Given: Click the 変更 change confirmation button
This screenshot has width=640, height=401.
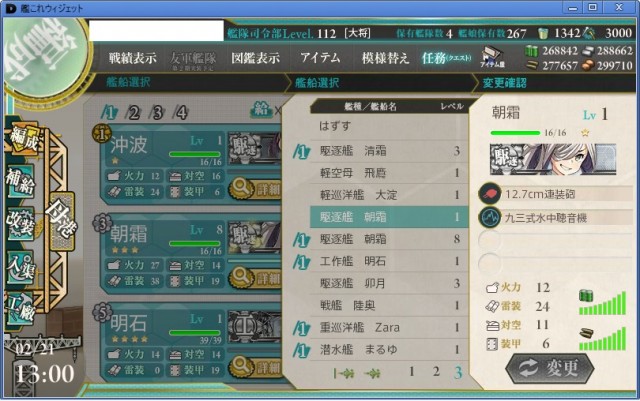Looking at the screenshot, I should [x=550, y=368].
